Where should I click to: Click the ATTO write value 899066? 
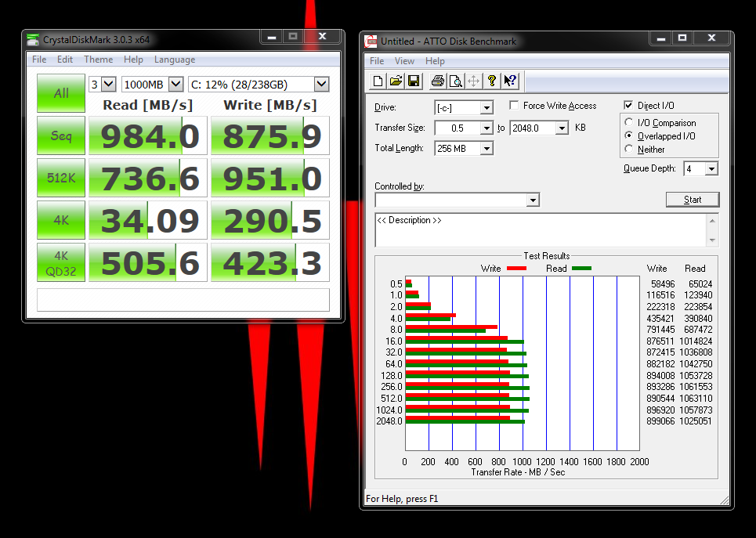pyautogui.click(x=660, y=421)
